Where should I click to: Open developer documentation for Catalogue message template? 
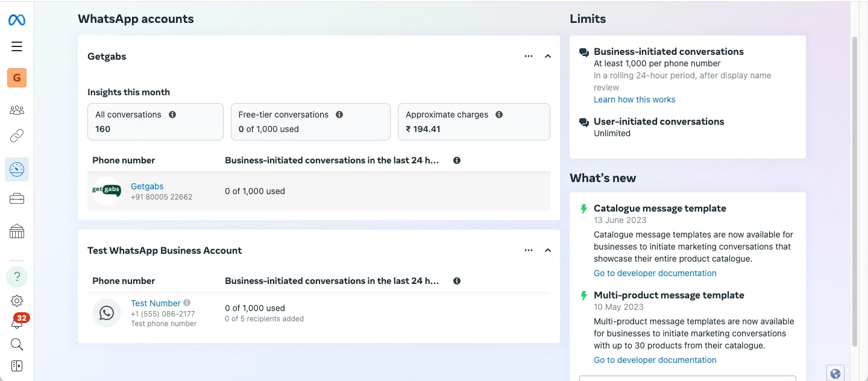pyautogui.click(x=655, y=272)
